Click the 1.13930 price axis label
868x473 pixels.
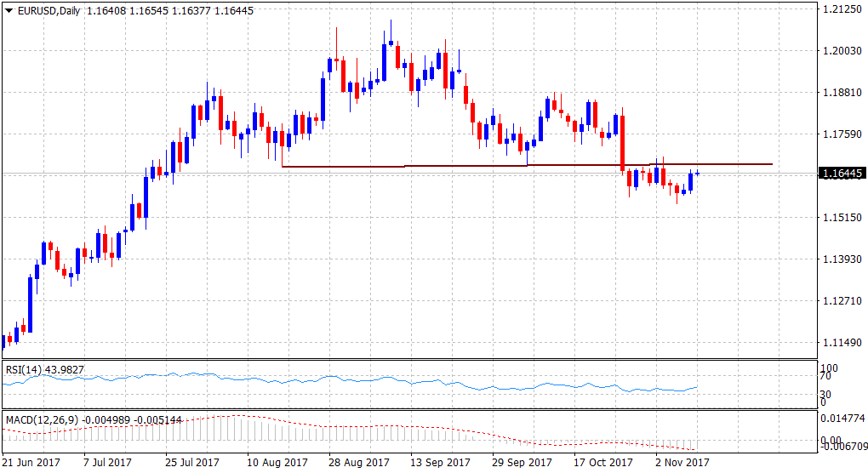(842, 259)
